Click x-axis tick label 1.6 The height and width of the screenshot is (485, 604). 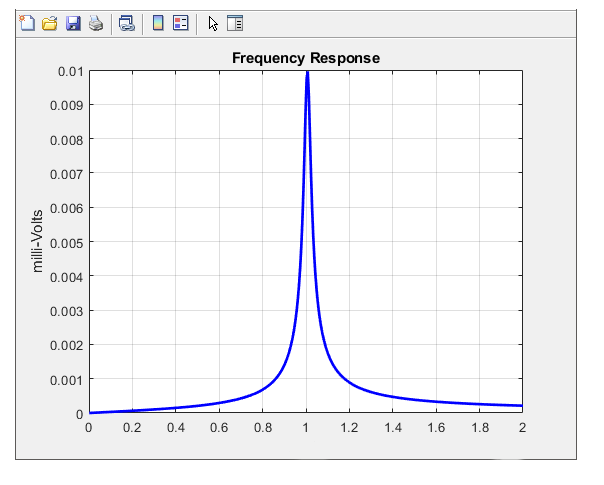point(436,428)
